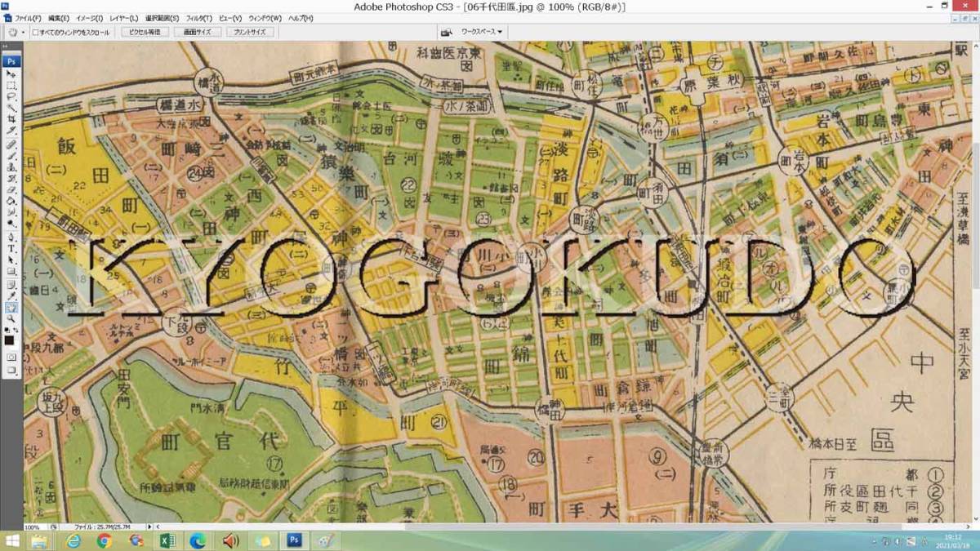The height and width of the screenshot is (551, 980).
Task: Open the status bar info arrow menu
Action: pyautogui.click(x=149, y=527)
